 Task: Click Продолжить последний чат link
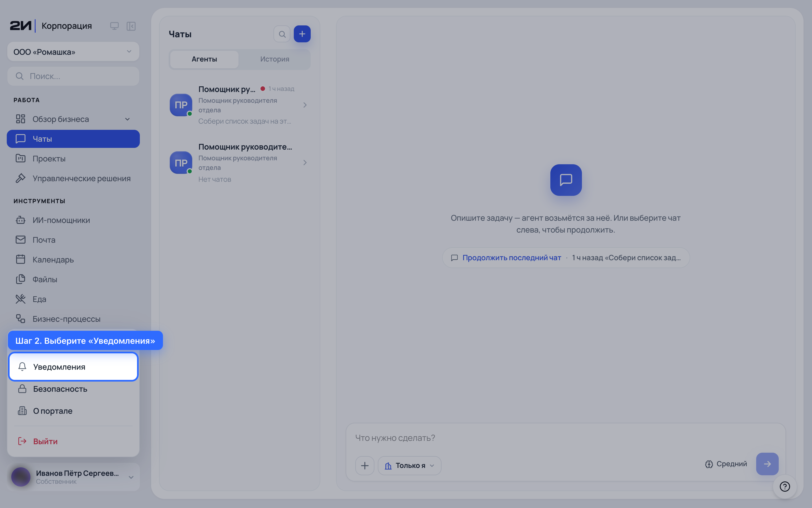point(512,258)
